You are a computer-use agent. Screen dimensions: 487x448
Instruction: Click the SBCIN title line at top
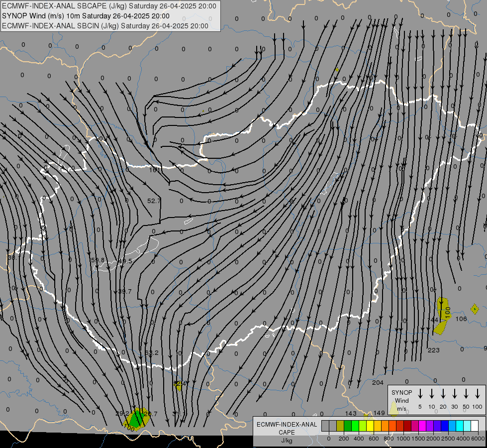pos(105,26)
